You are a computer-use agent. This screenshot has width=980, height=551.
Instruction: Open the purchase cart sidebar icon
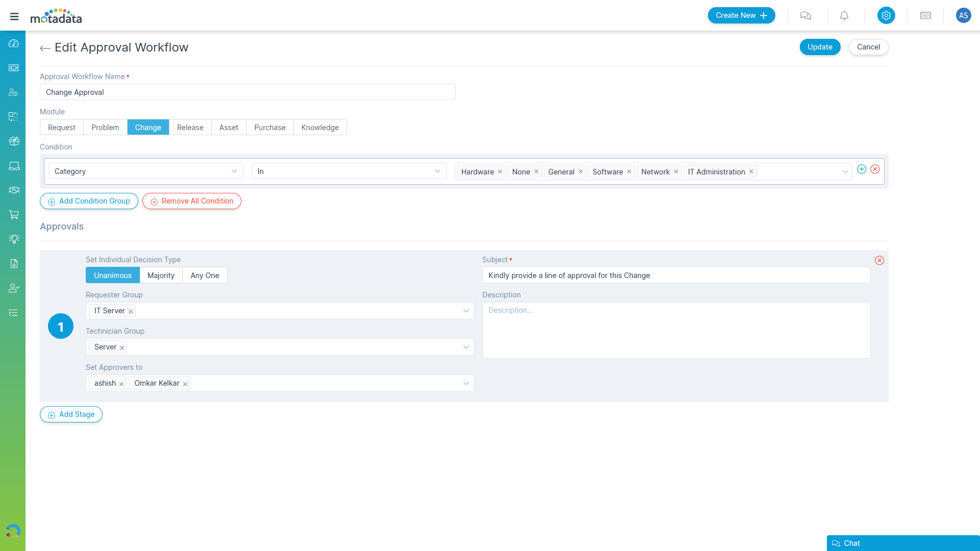tap(14, 214)
